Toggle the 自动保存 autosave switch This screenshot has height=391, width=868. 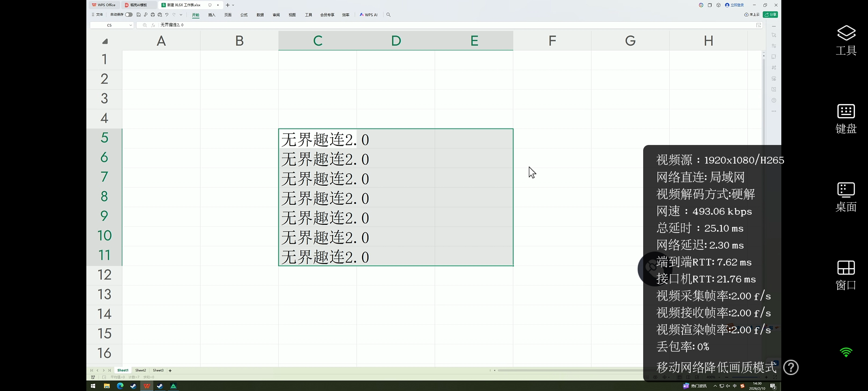click(129, 14)
